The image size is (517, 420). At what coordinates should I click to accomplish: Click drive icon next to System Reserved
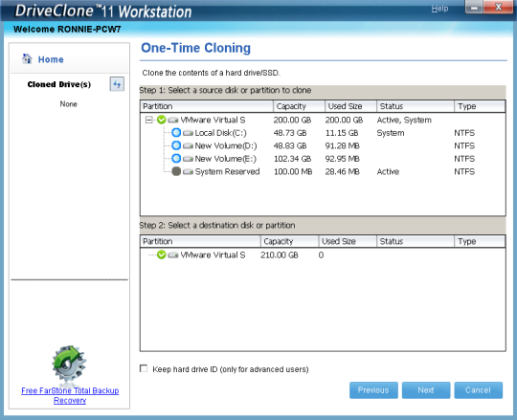(188, 171)
